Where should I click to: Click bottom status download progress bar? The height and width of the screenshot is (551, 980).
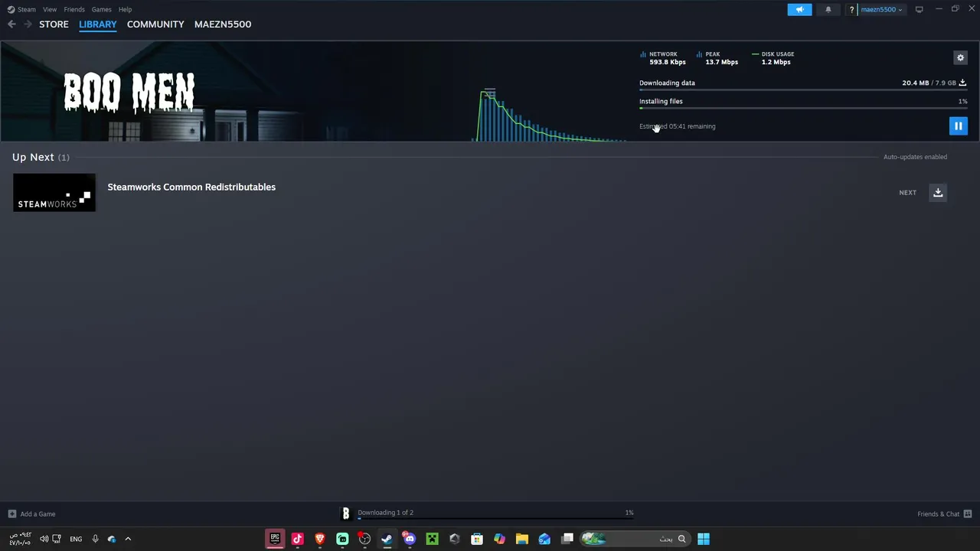[495, 519]
